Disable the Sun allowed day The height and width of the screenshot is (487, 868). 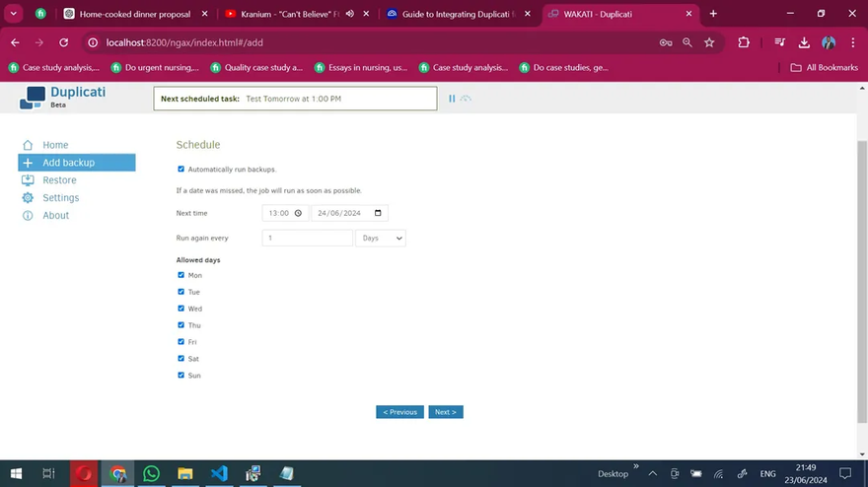click(x=181, y=376)
